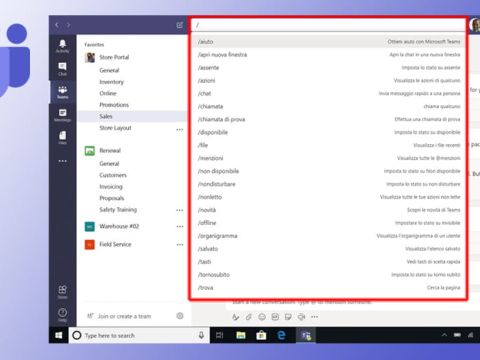The height and width of the screenshot is (360, 480).
Task: Open the Meetings calendar icon
Action: (x=62, y=115)
